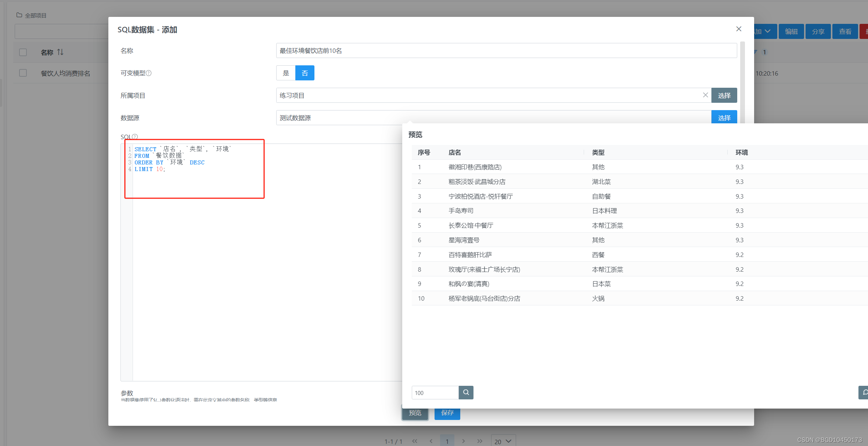
Task: Check the 餐饮人均消费排名 row checkbox
Action: click(23, 73)
